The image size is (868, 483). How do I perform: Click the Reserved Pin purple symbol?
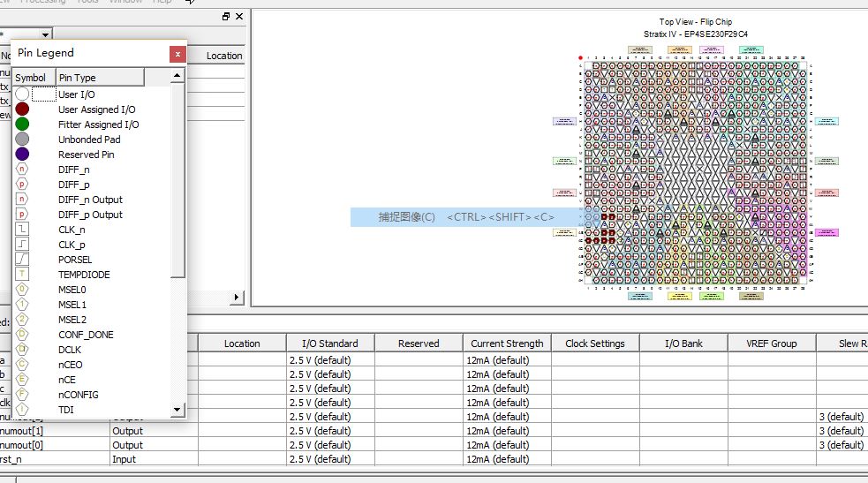click(x=22, y=155)
